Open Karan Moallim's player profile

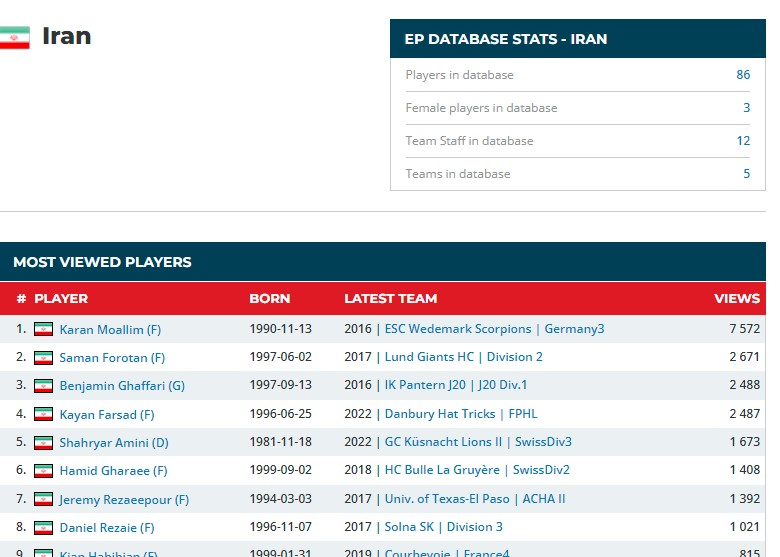coord(110,329)
